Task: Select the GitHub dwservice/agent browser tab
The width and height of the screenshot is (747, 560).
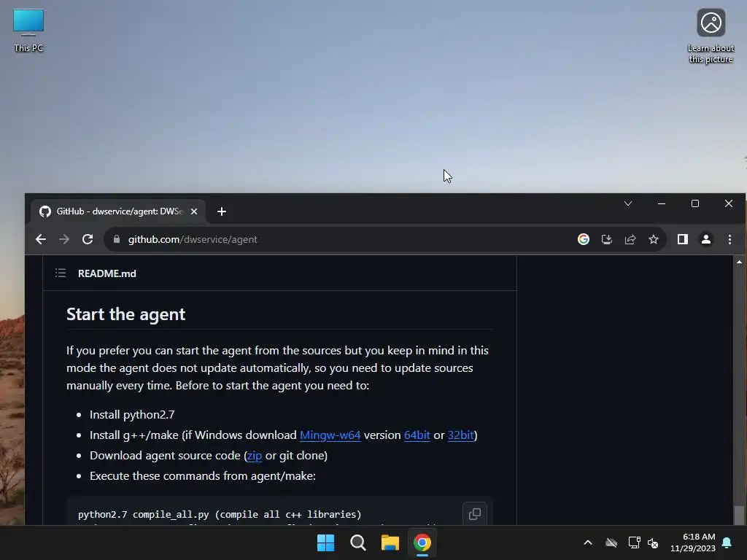Action: [118, 211]
